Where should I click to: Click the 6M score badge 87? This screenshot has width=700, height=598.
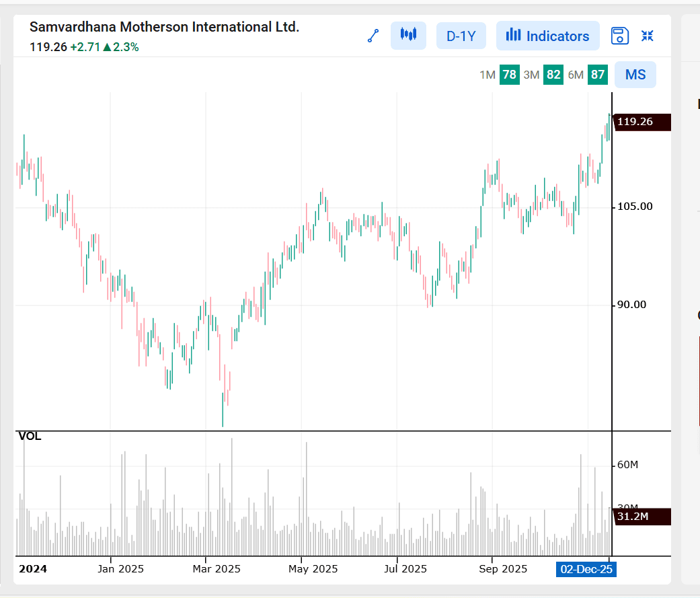(x=597, y=75)
